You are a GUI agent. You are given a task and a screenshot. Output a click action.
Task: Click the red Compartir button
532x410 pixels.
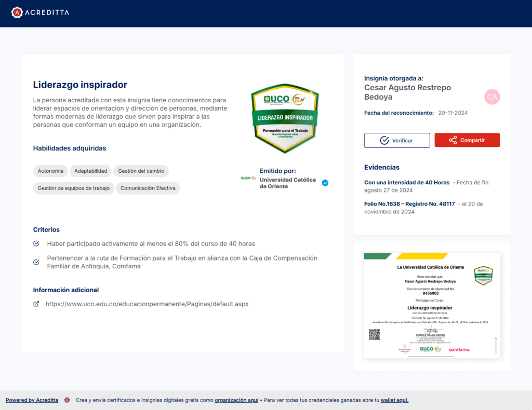coord(467,140)
